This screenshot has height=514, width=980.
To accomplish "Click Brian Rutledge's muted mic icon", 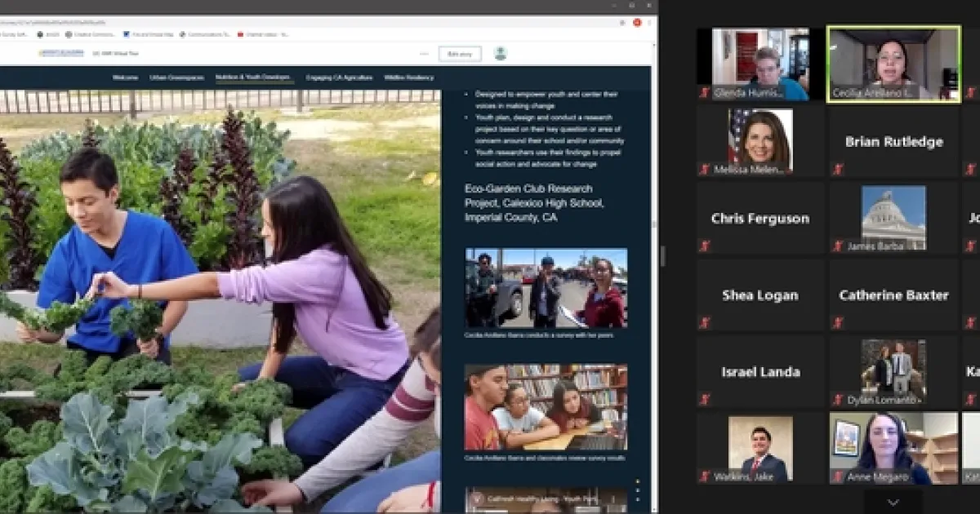I will [x=837, y=169].
